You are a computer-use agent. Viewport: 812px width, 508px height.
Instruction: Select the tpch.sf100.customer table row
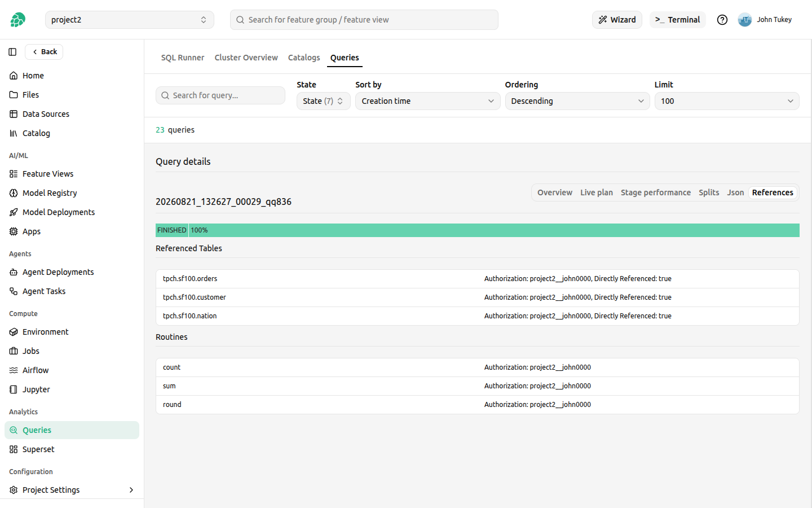click(x=478, y=297)
